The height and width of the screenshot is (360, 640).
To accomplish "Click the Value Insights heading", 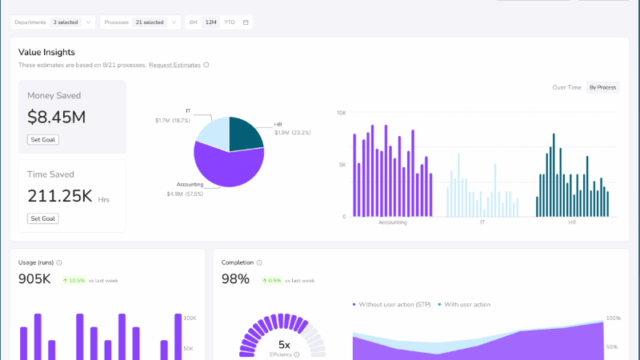I will click(47, 52).
